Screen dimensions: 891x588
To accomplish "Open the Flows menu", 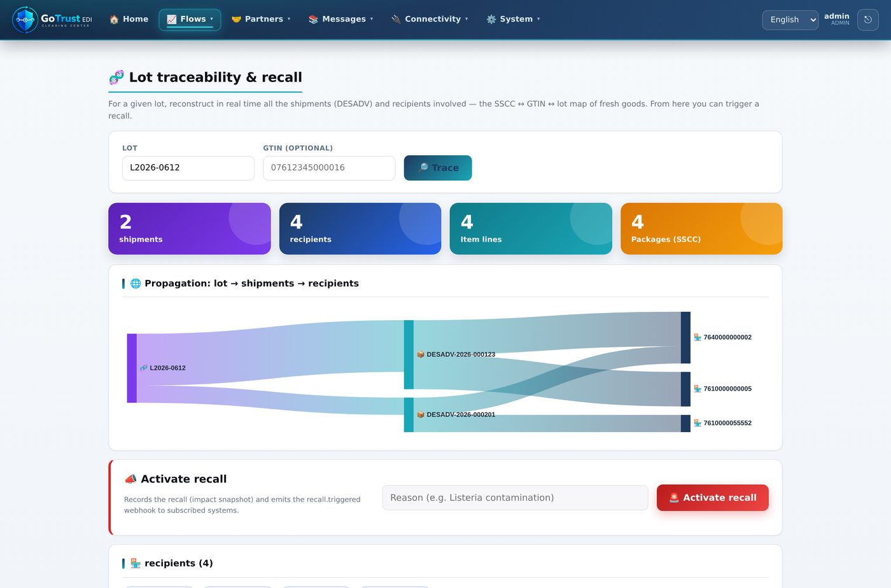I will [x=190, y=19].
